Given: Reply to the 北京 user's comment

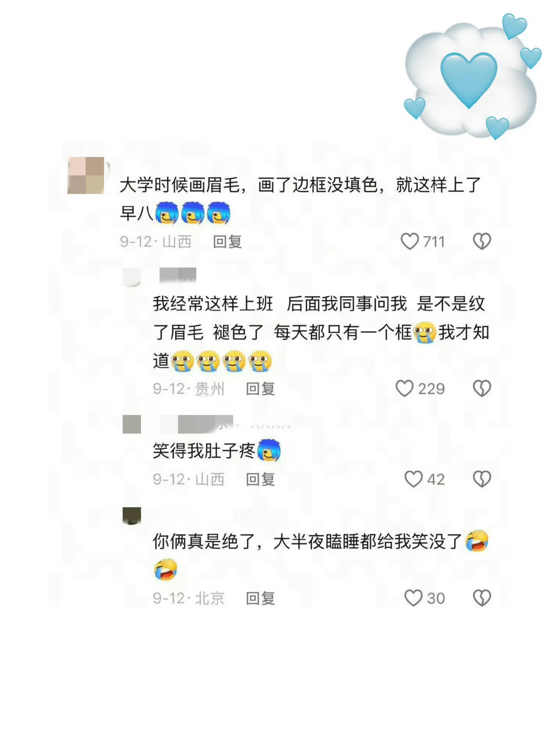Looking at the screenshot, I should [x=260, y=598].
